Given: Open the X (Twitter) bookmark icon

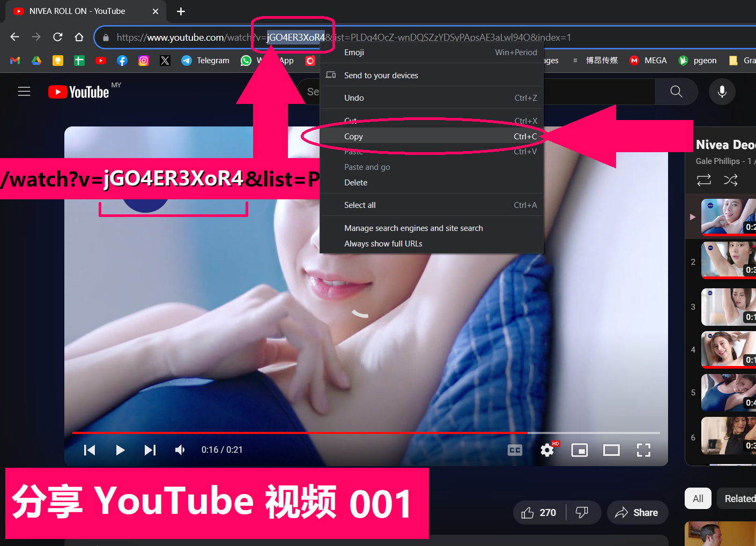Looking at the screenshot, I should click(x=165, y=61).
